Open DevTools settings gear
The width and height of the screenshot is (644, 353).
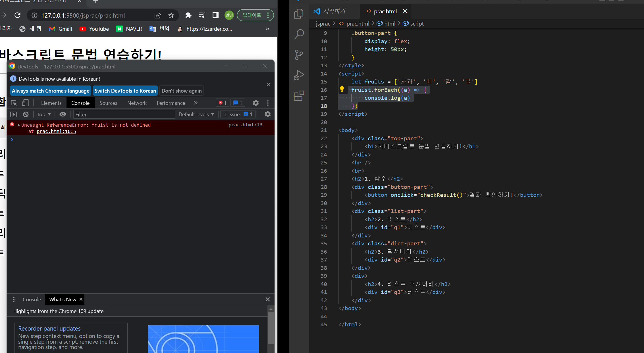pos(256,103)
